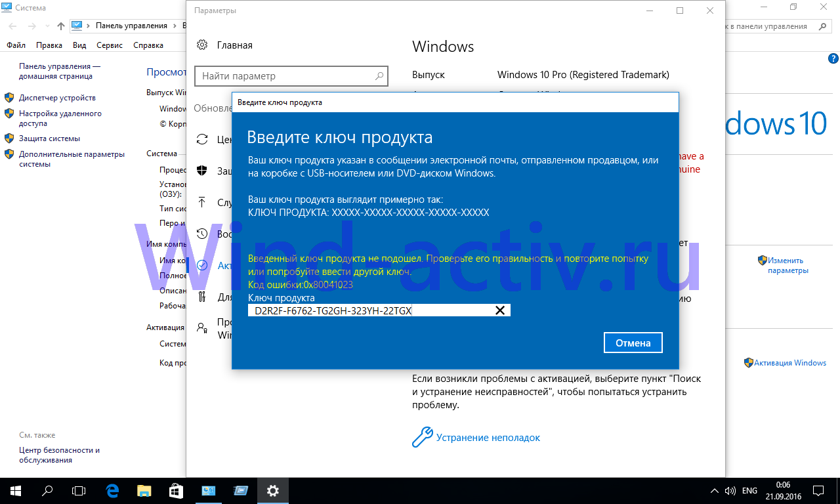Click the Forward arrow in System window
840x504 pixels.
click(31, 26)
